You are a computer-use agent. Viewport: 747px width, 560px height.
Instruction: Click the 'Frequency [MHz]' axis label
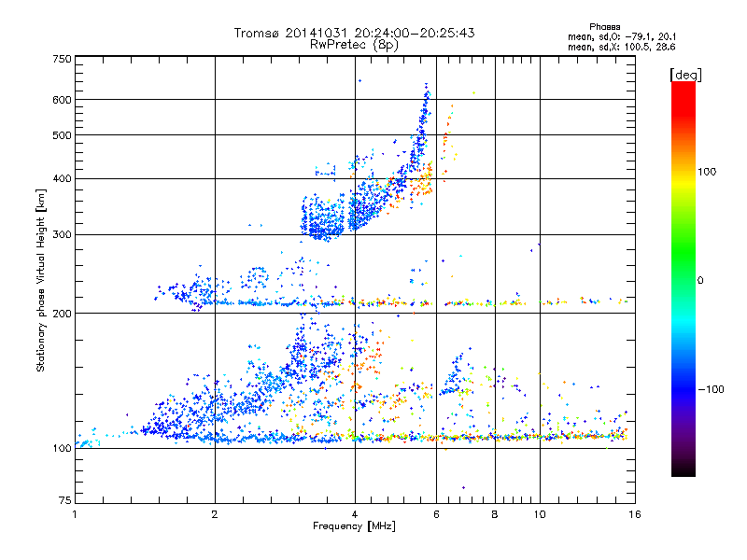pos(354,526)
